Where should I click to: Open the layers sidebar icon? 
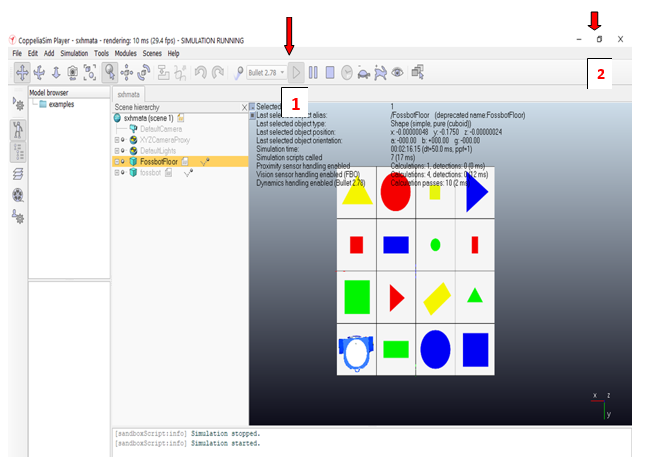click(x=18, y=174)
